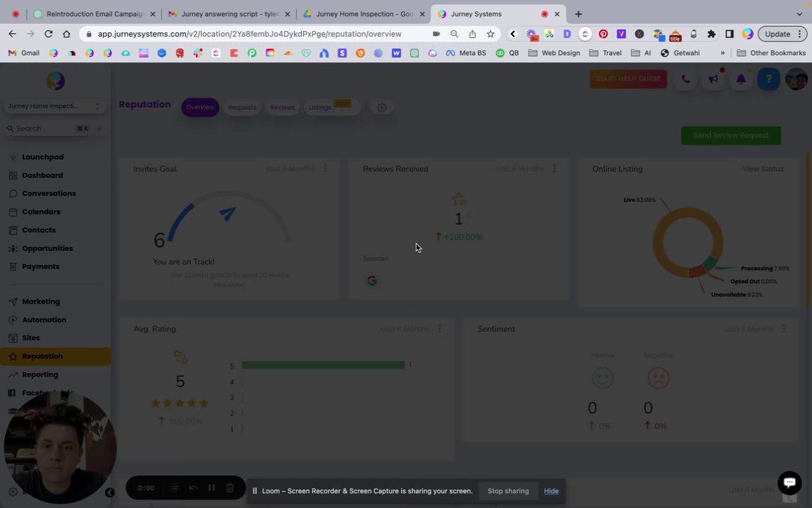This screenshot has height=508, width=812.
Task: Go back in the browser
Action: tap(13, 34)
